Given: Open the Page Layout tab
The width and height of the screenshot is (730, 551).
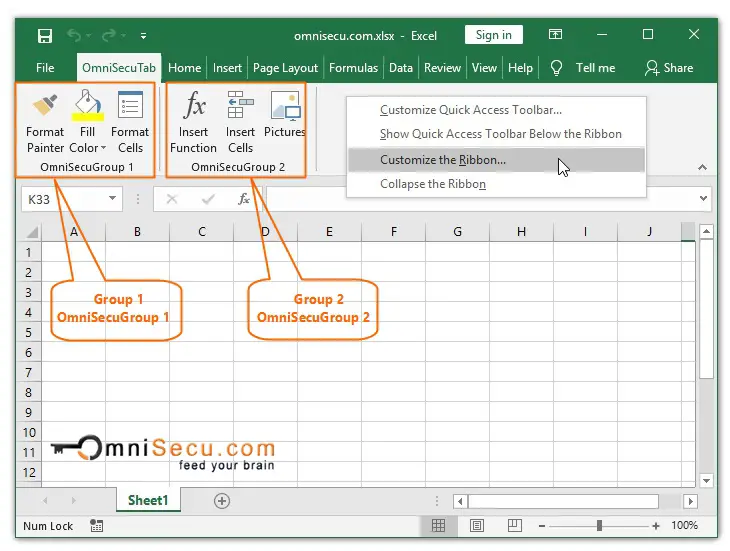Looking at the screenshot, I should click(285, 68).
